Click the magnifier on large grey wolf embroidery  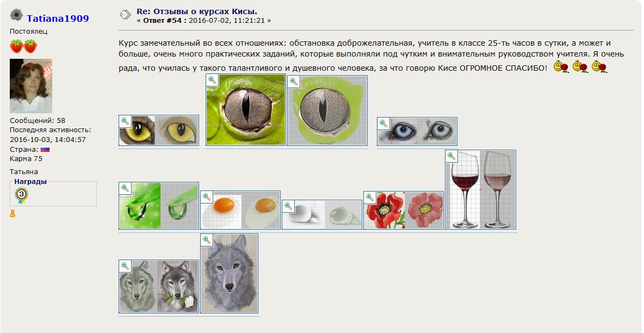(207, 240)
